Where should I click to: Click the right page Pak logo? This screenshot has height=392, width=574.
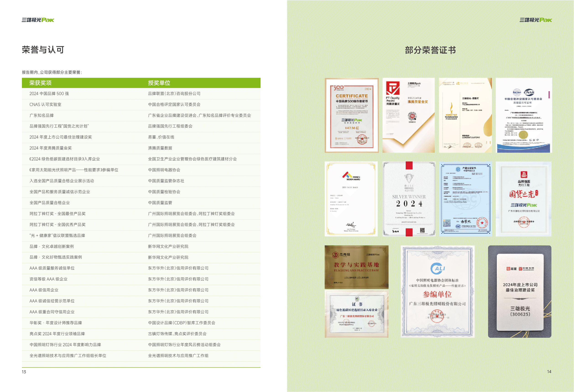[535, 20]
